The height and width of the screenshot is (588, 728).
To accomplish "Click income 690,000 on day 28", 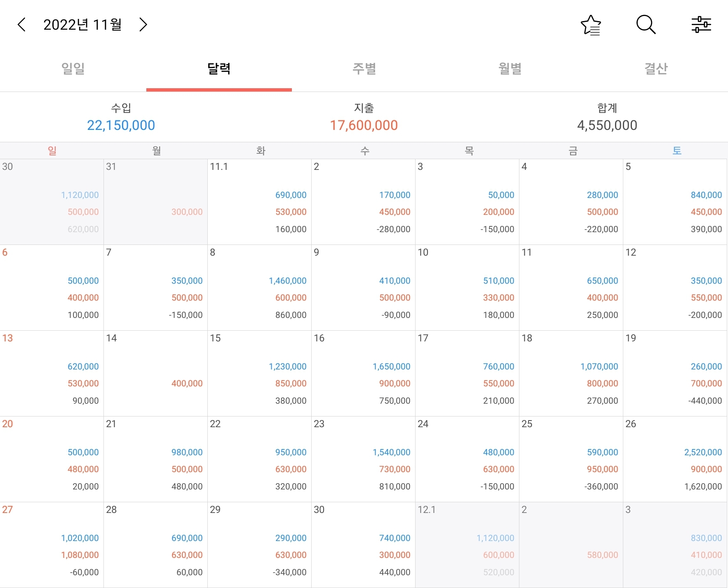I will point(187,538).
